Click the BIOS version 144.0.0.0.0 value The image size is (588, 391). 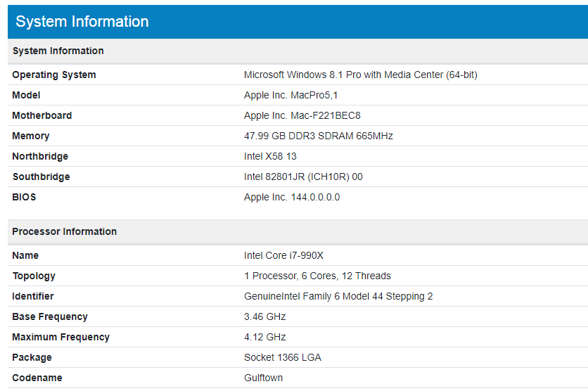[292, 197]
